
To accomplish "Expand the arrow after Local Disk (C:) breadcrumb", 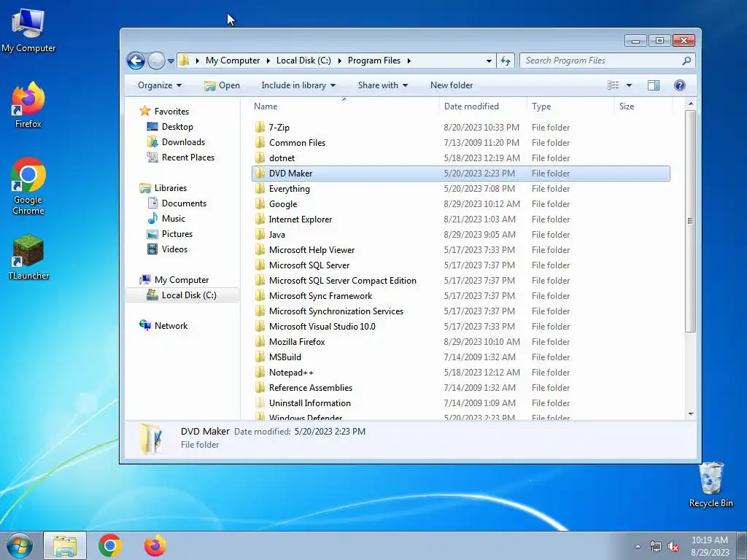I will point(339,61).
